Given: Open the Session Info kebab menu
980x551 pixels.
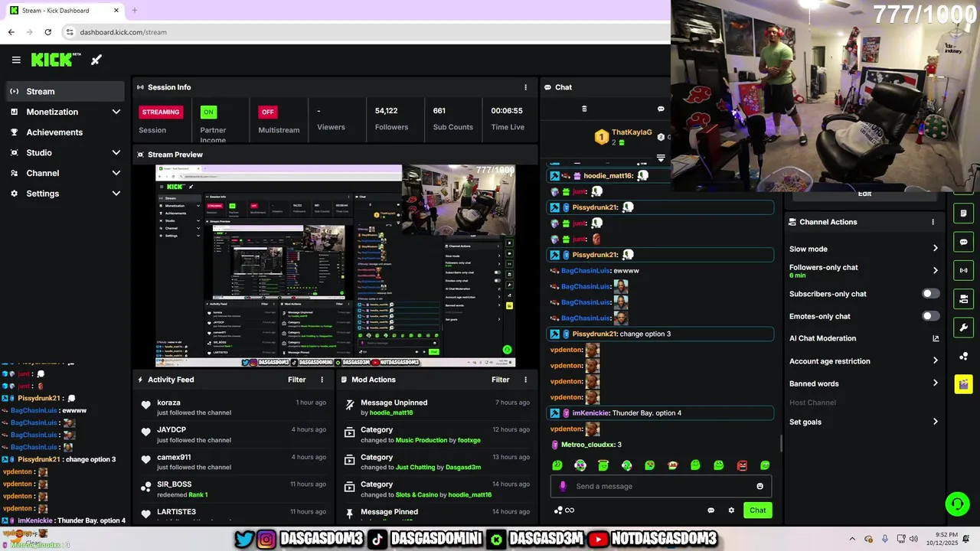Looking at the screenshot, I should [x=525, y=87].
